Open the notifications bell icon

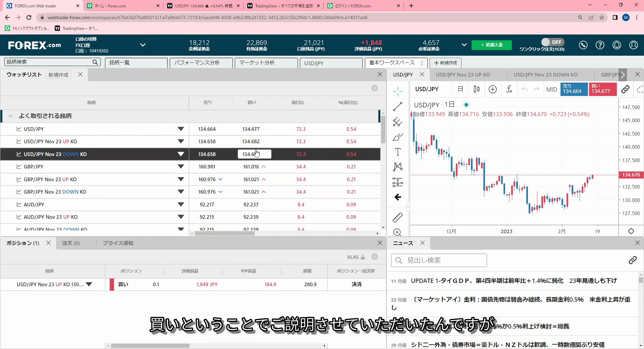point(617,45)
